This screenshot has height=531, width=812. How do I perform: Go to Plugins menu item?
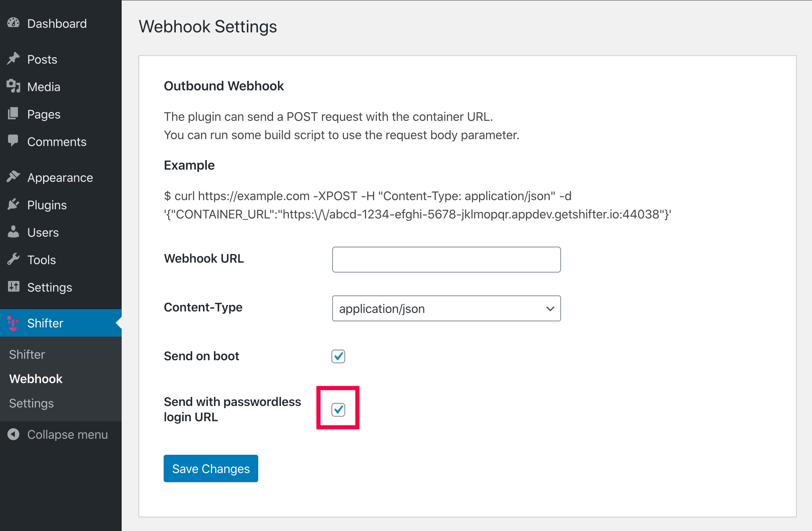[x=61, y=205]
